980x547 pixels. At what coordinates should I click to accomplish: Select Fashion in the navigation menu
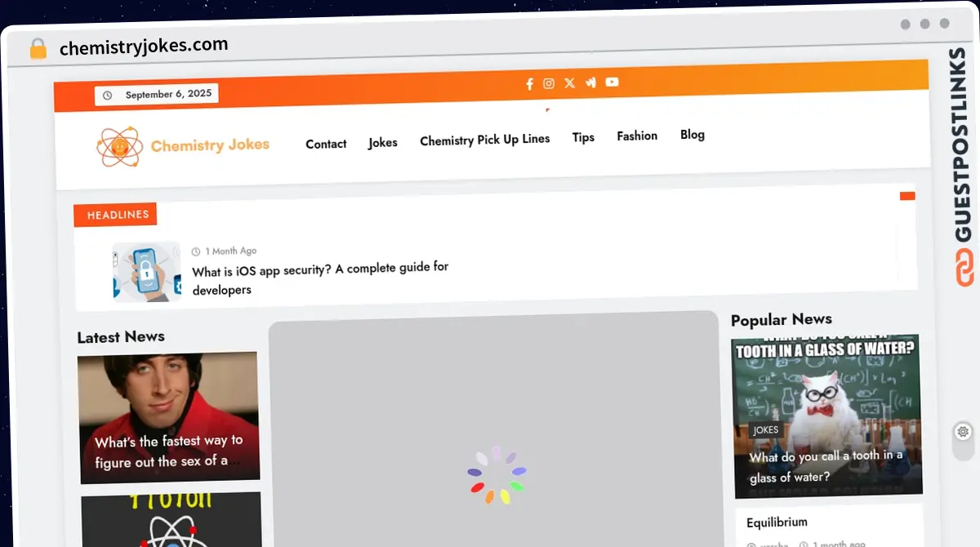(x=637, y=136)
